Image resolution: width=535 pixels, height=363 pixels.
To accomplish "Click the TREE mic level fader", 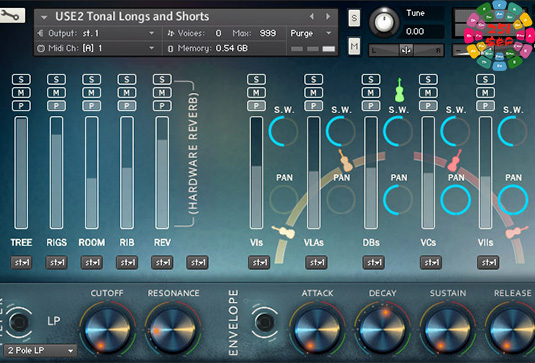I will 21,173.
